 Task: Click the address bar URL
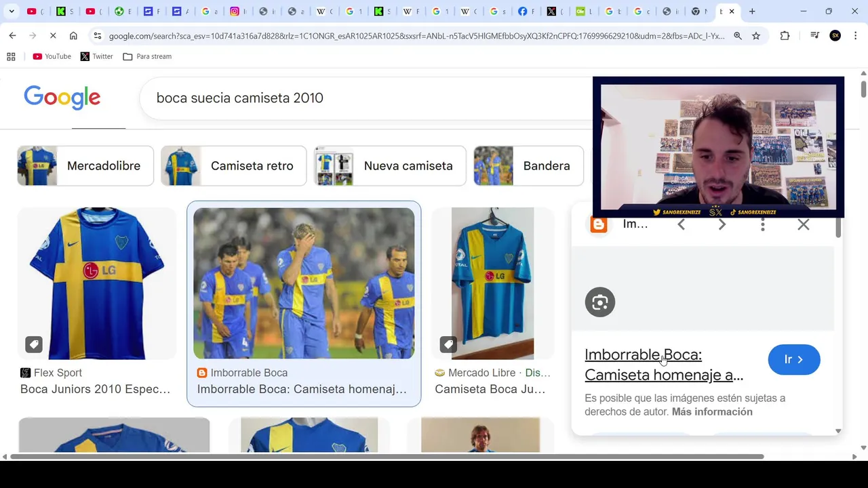point(416,36)
